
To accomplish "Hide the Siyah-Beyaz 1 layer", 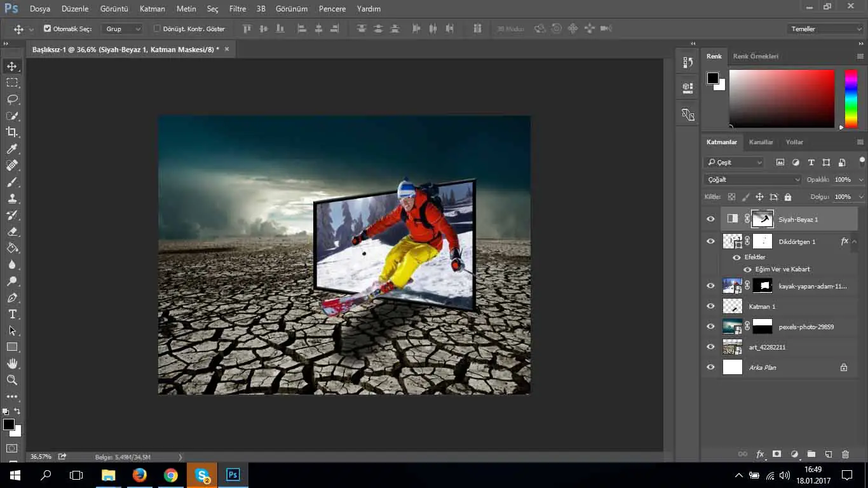I will click(710, 219).
